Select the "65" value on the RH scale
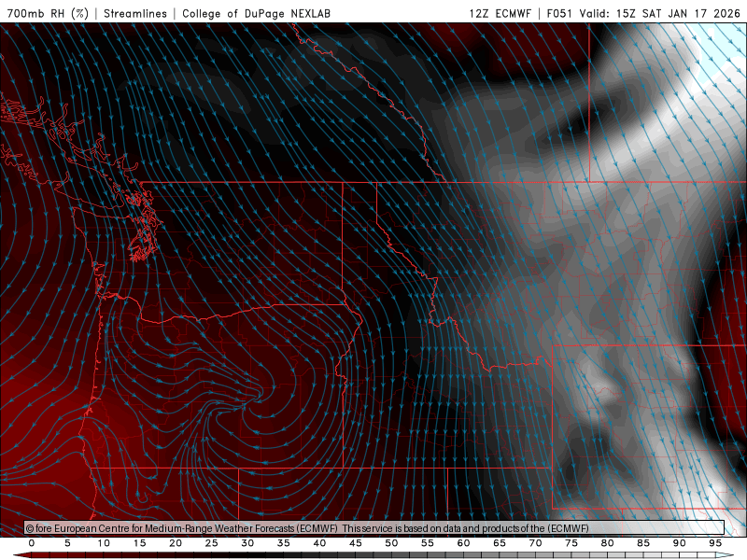This screenshot has height=560, width=747. tap(500, 543)
